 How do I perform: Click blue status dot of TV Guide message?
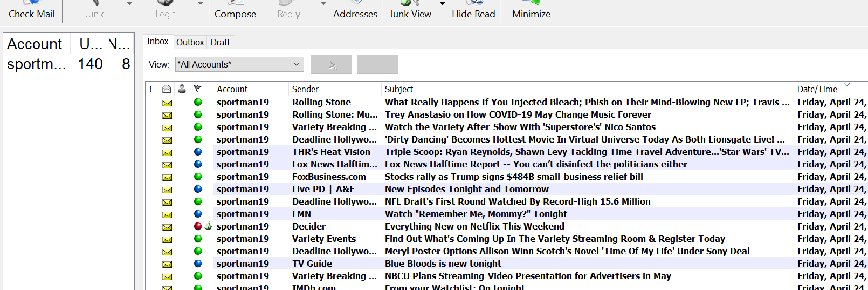click(198, 264)
